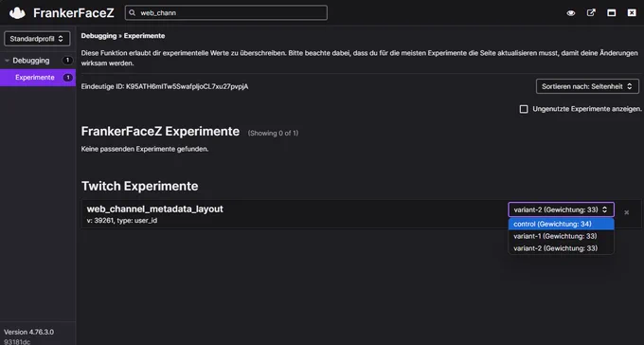
Task: Click the badge count next to Debugging
Action: 67,61
